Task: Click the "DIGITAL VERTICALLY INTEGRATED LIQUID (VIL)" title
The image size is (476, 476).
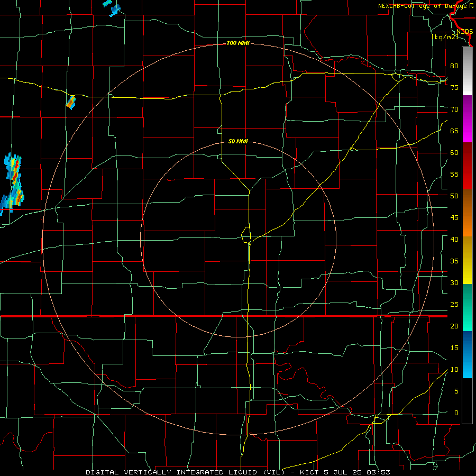Action: 186,472
